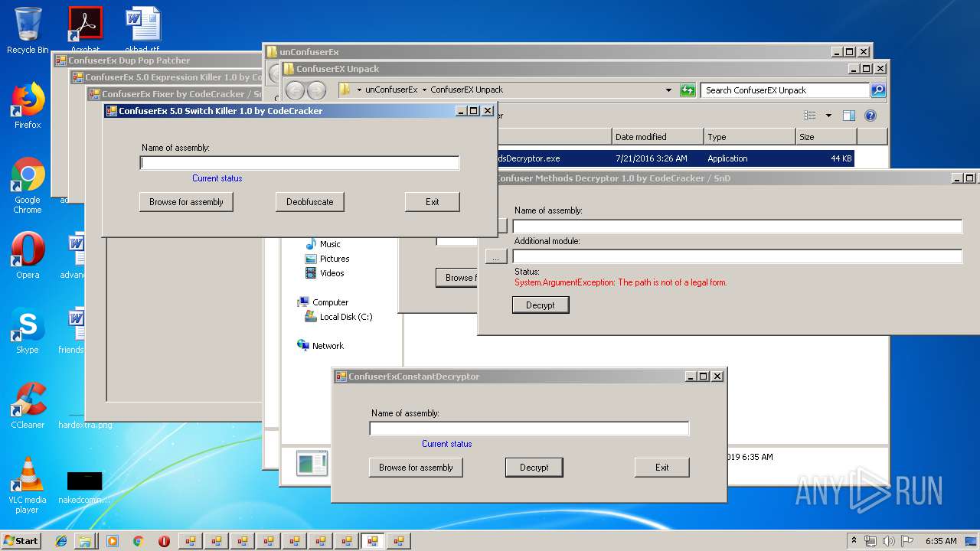This screenshot has height=551, width=980.
Task: Open dropdown arrow before ConfuserEX Unpack breadcrumb
Action: (425, 90)
